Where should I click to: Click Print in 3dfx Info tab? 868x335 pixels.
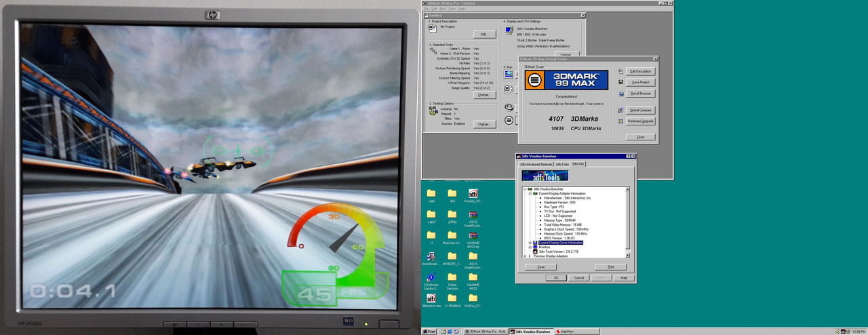[x=610, y=267]
